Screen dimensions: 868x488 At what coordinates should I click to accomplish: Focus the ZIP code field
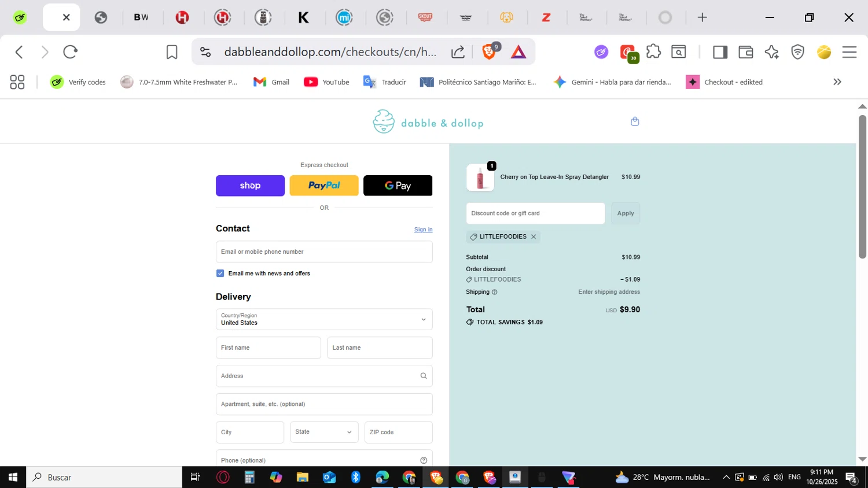pos(399,432)
